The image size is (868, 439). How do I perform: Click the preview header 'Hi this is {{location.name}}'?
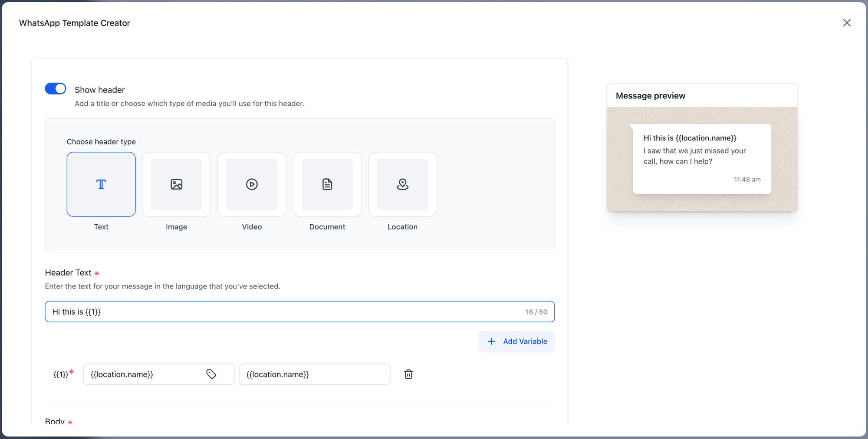(690, 138)
